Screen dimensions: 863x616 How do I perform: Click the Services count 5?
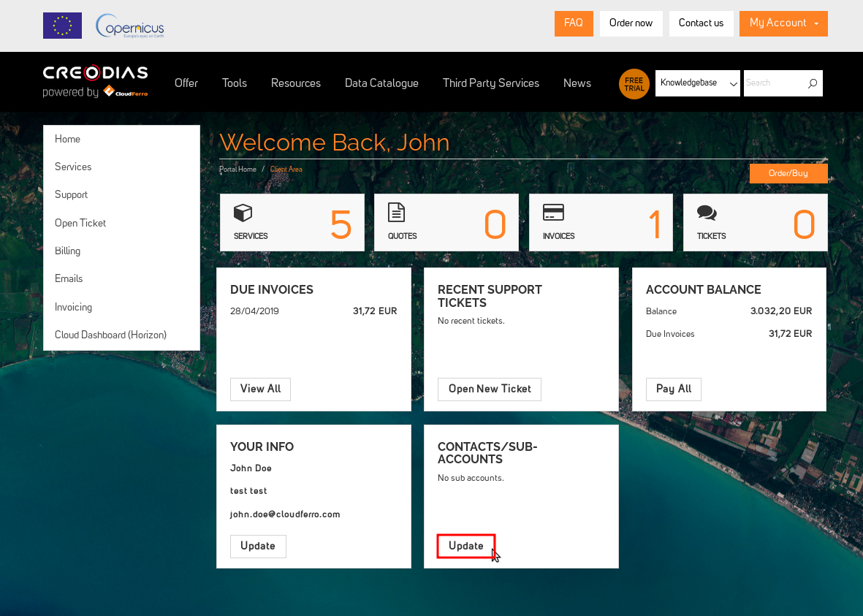click(341, 224)
